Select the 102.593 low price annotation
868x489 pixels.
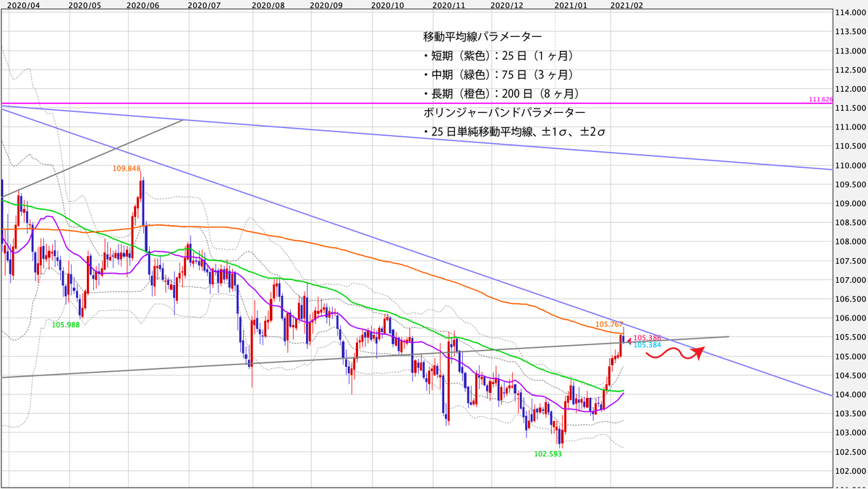point(548,454)
